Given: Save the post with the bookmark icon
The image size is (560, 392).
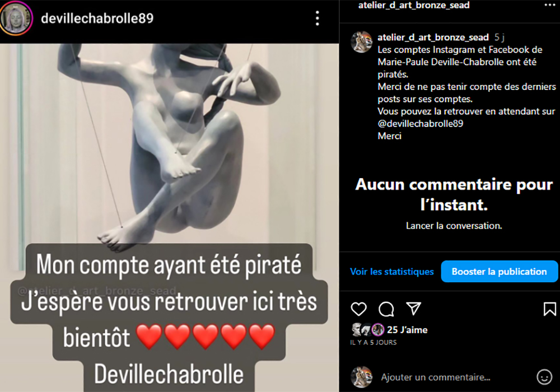Looking at the screenshot, I should [550, 309].
